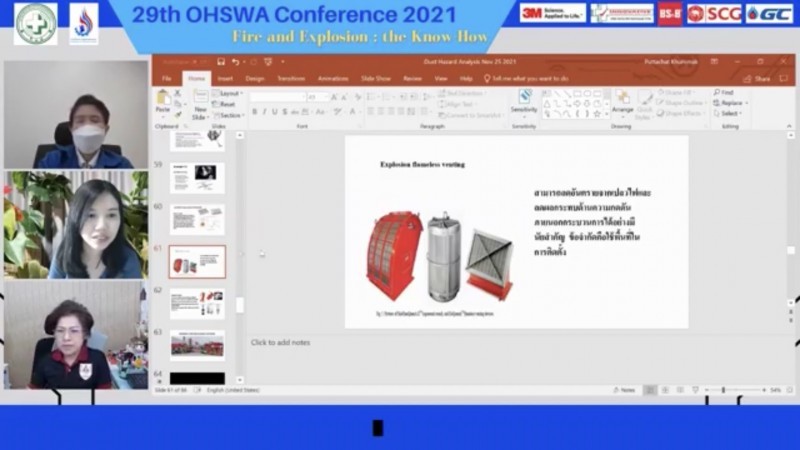This screenshot has height=450, width=800.
Task: Switch to the Insert ribbon tab
Action: [225, 78]
